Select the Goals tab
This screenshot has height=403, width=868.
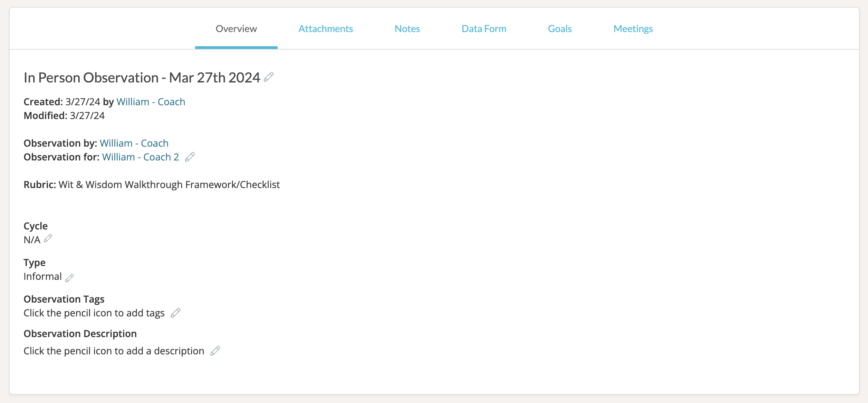(x=560, y=29)
